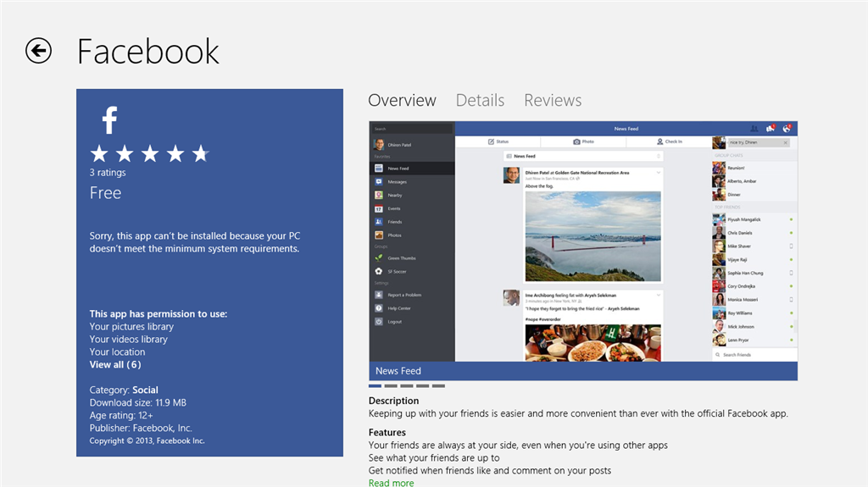
Task: Select the third screenshot indicator dash
Action: [407, 385]
